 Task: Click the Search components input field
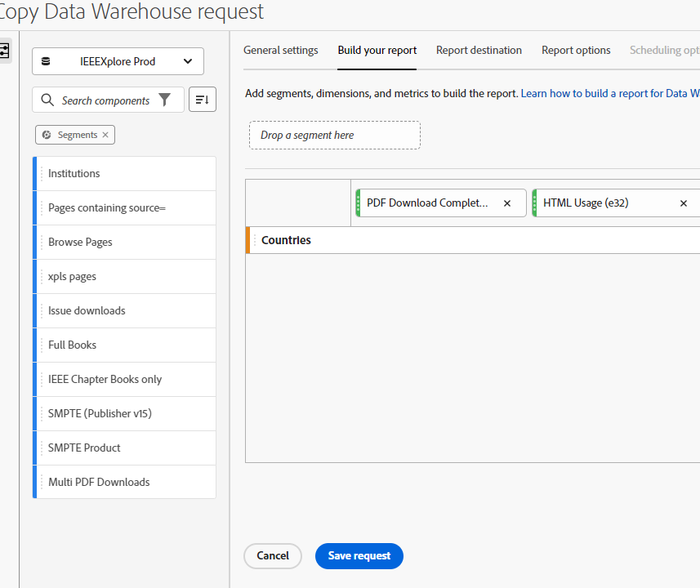106,99
